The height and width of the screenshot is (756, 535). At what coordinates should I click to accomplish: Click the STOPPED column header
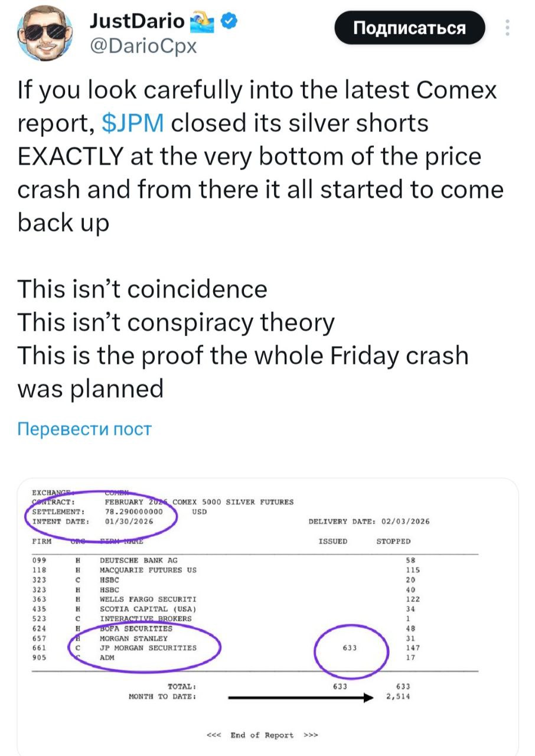point(393,541)
